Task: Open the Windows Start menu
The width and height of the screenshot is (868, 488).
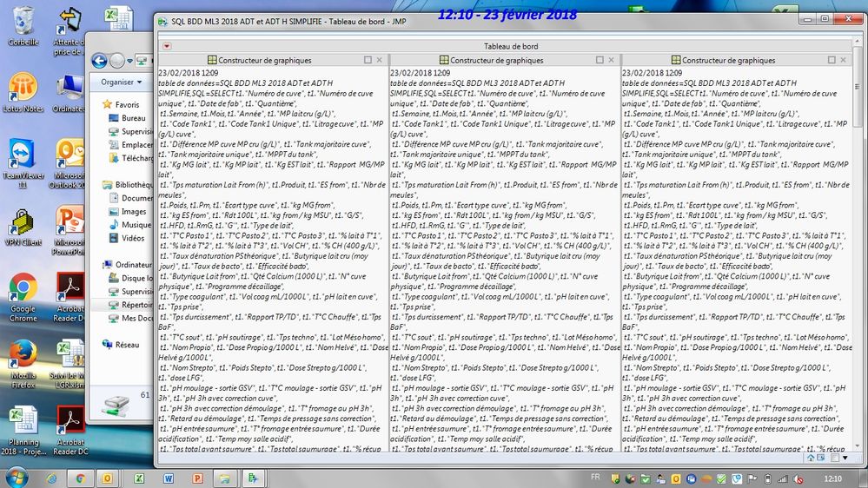Action: tap(16, 478)
